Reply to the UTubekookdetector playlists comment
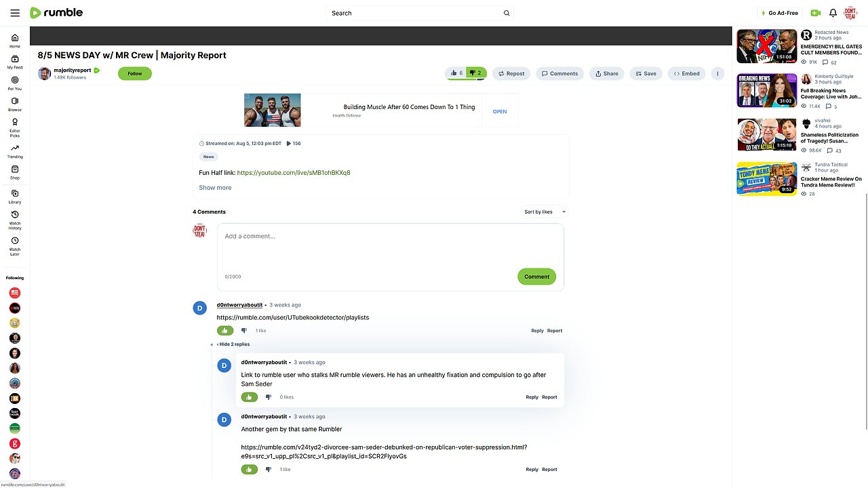 [x=537, y=331]
